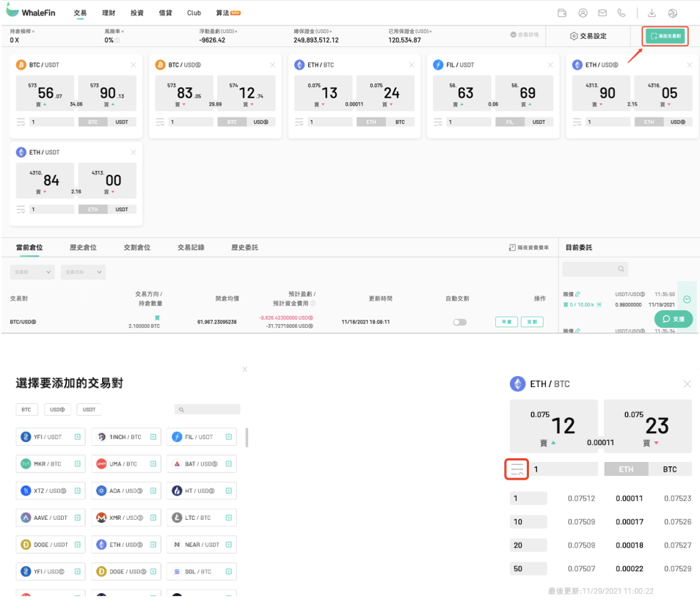Filter pairs by USDT in add dialog
The image size is (700, 602).
pyautogui.click(x=89, y=410)
